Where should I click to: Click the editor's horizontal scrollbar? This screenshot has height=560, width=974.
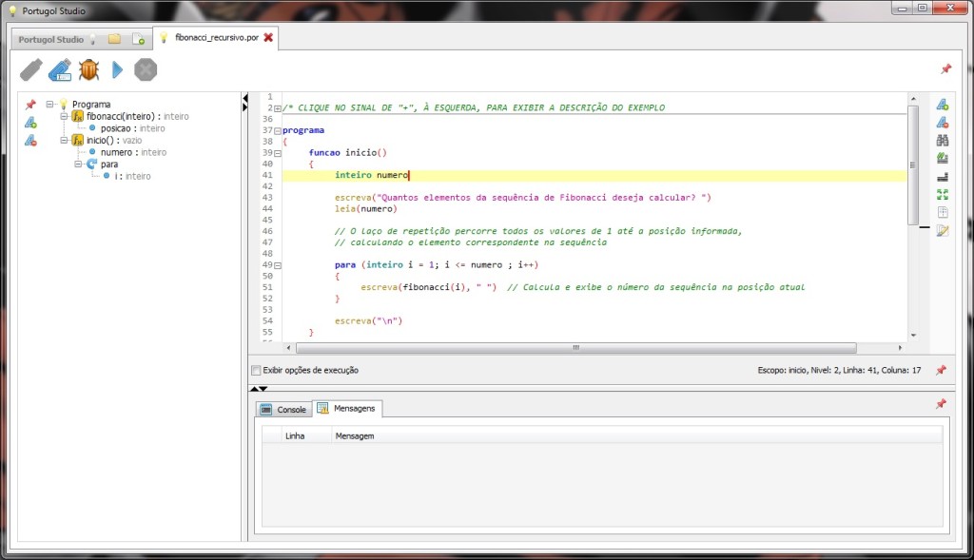pyautogui.click(x=575, y=348)
